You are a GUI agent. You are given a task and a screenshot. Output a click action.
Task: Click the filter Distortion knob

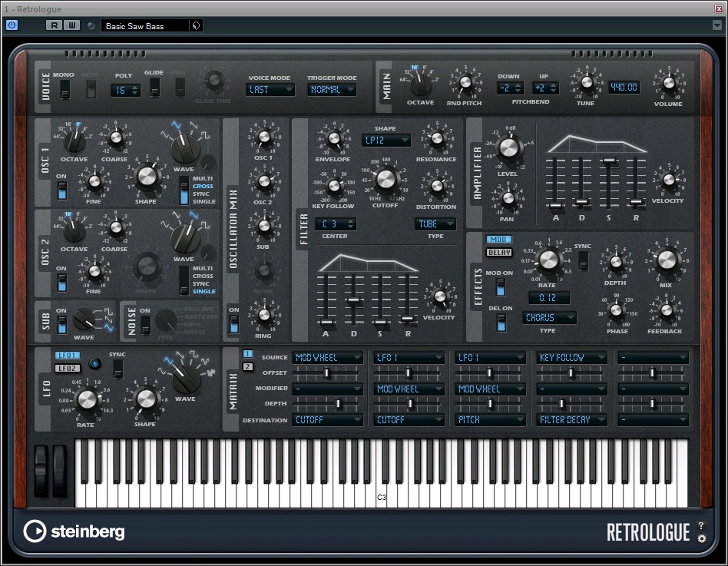[x=436, y=186]
